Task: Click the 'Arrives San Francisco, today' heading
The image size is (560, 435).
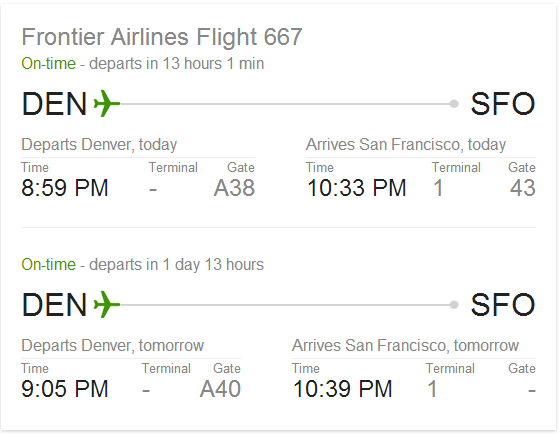Action: 406,145
